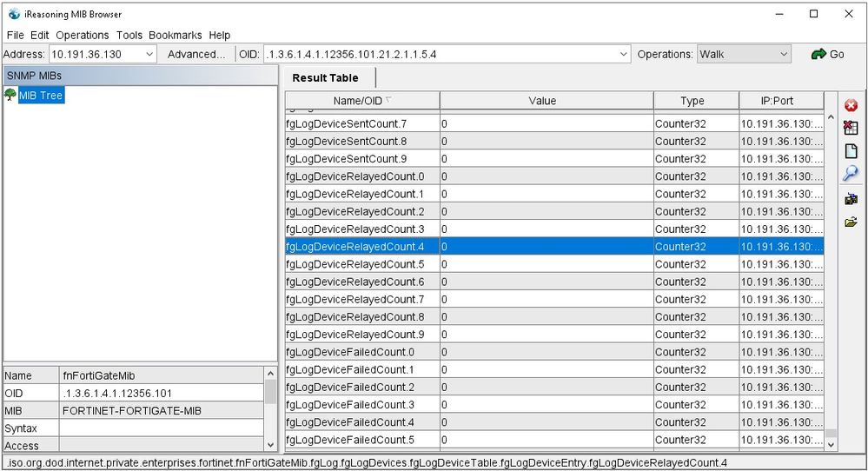Open the File menu
The height and width of the screenshot is (471, 868).
point(15,35)
